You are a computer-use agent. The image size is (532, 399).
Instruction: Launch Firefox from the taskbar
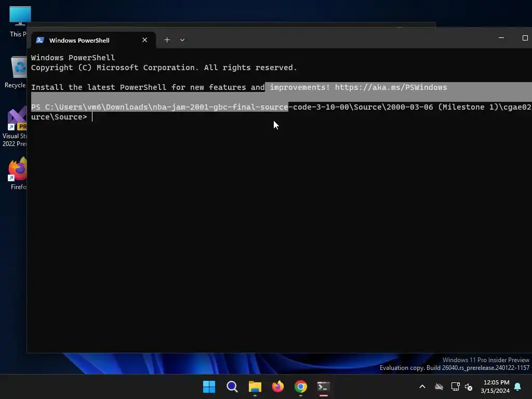pyautogui.click(x=278, y=387)
